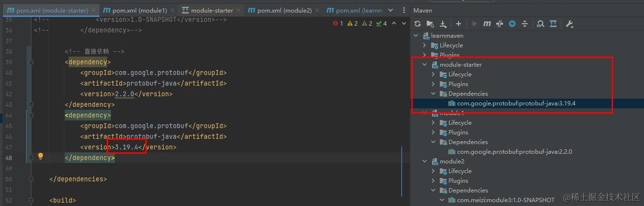Expand Lifecycle under module1
Viewport: 644px width, 206px height.
click(x=434, y=122)
